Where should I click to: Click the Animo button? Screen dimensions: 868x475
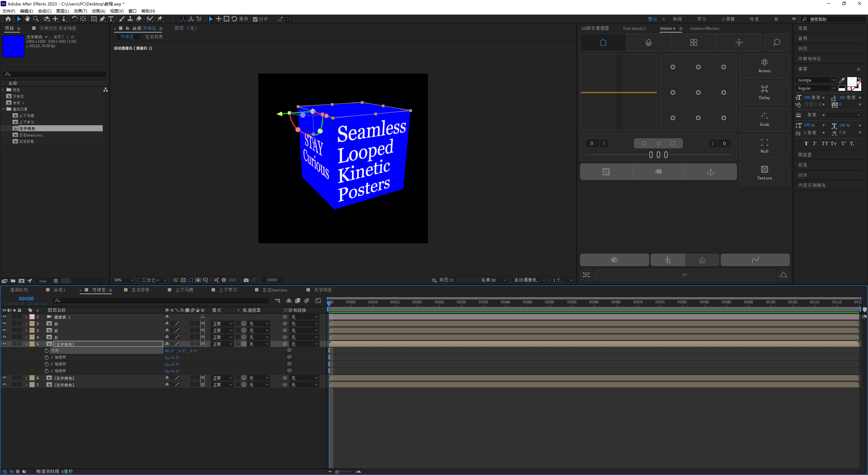[x=764, y=65]
